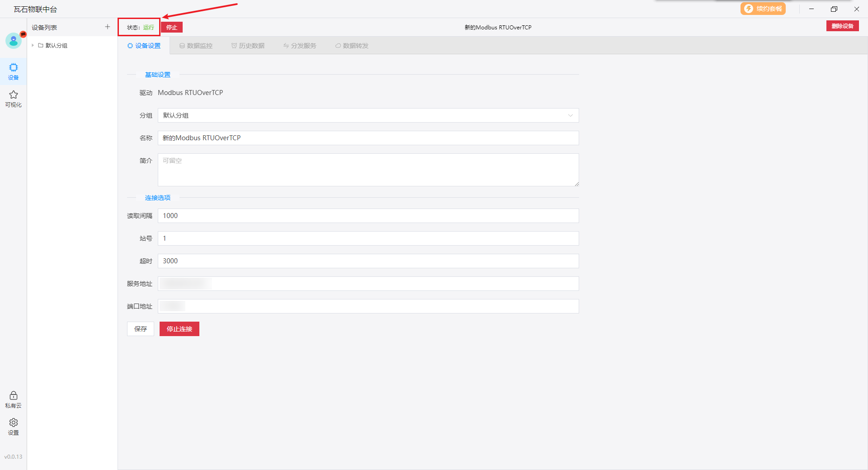Viewport: 868px width, 470px height.
Task: Open the 私有云 lock icon
Action: point(14,399)
